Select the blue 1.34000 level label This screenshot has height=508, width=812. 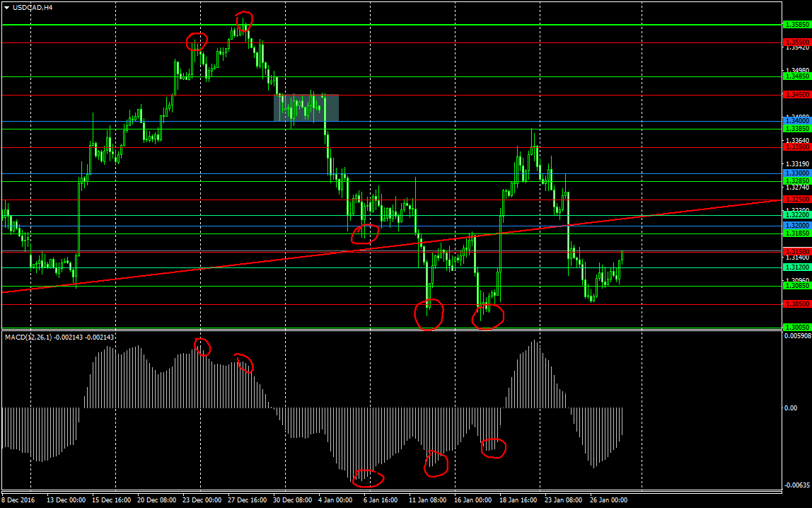pyautogui.click(x=797, y=121)
